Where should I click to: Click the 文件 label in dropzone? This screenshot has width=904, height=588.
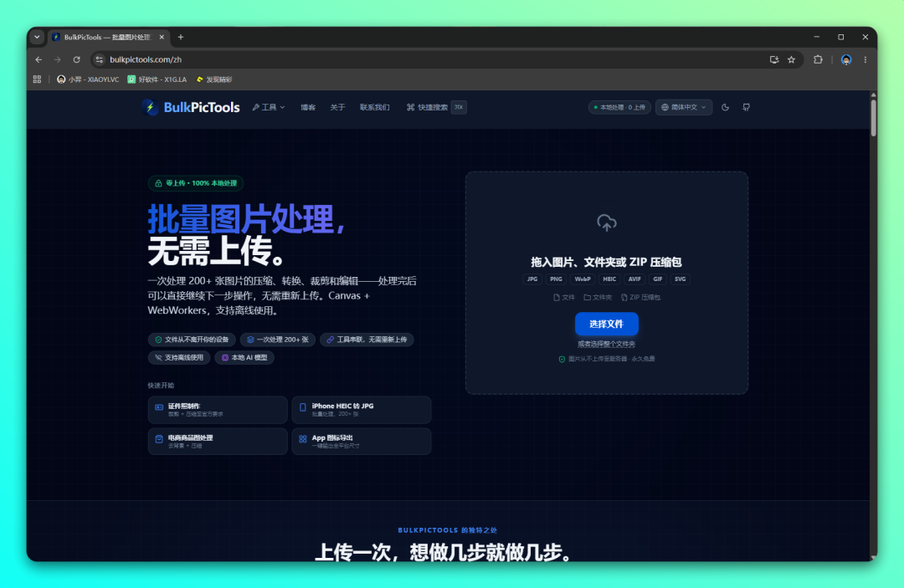(564, 297)
